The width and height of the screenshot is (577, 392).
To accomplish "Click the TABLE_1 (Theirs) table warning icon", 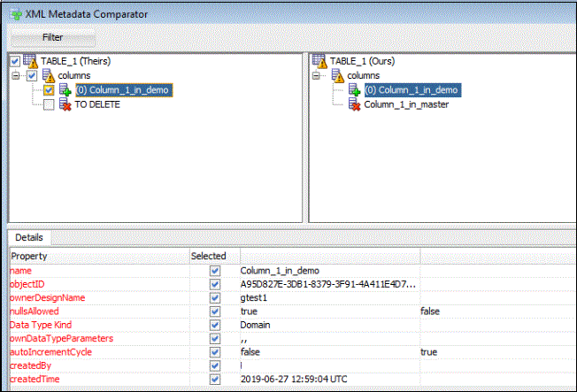I will pyautogui.click(x=30, y=61).
